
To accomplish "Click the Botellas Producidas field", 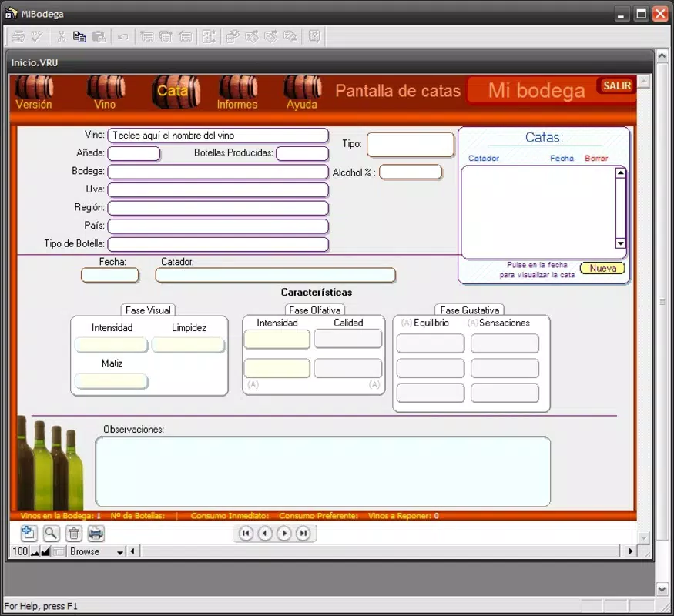I will pos(303,153).
